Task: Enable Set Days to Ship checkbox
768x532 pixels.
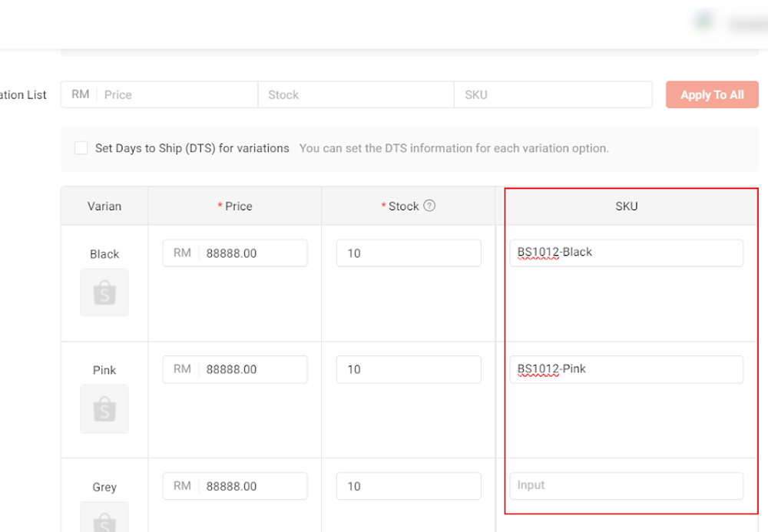Action: click(x=81, y=148)
